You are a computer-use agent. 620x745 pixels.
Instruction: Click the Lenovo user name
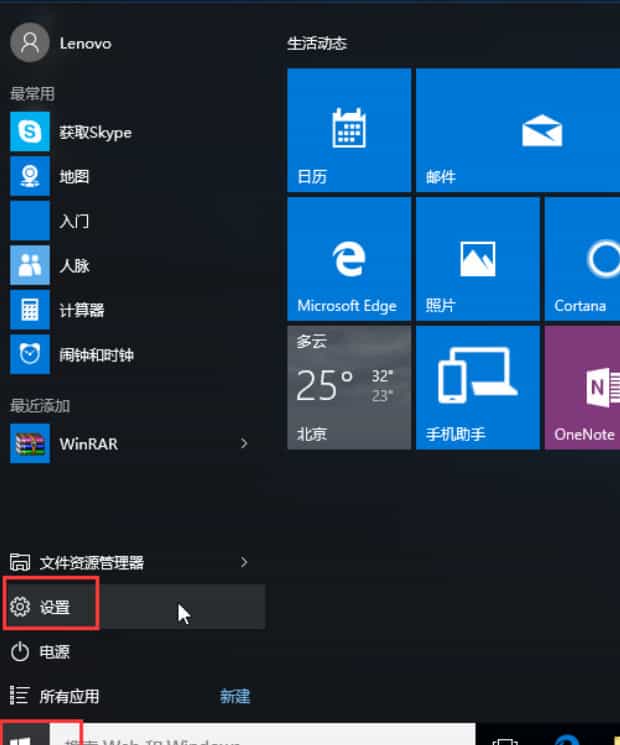tap(86, 43)
